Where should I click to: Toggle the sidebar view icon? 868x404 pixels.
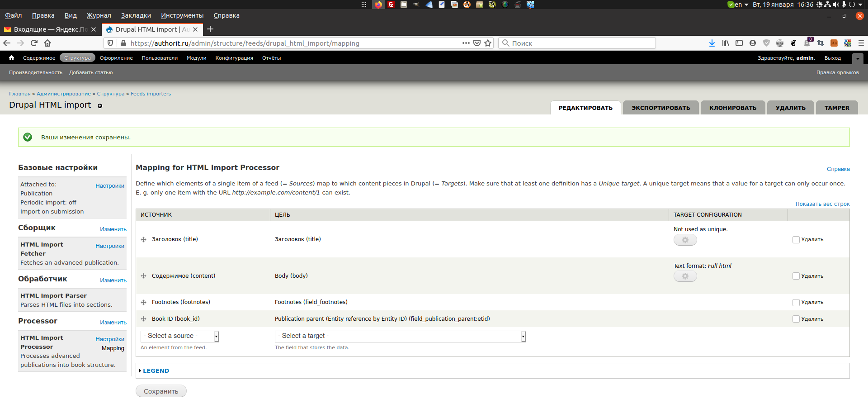[739, 43]
